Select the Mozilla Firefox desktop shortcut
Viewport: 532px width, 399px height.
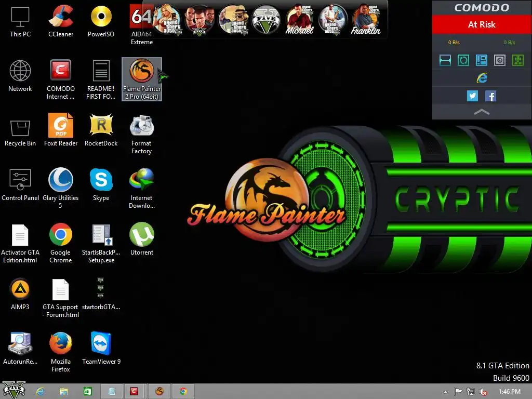pyautogui.click(x=61, y=352)
